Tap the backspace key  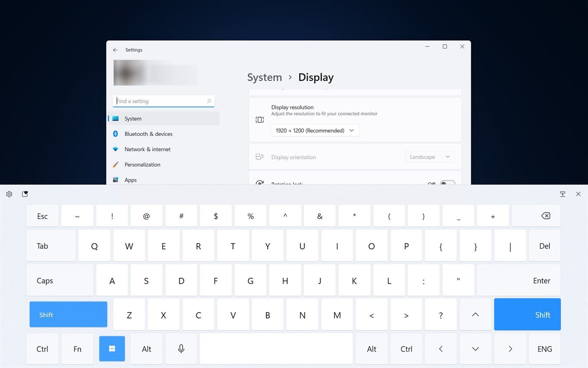pos(545,216)
